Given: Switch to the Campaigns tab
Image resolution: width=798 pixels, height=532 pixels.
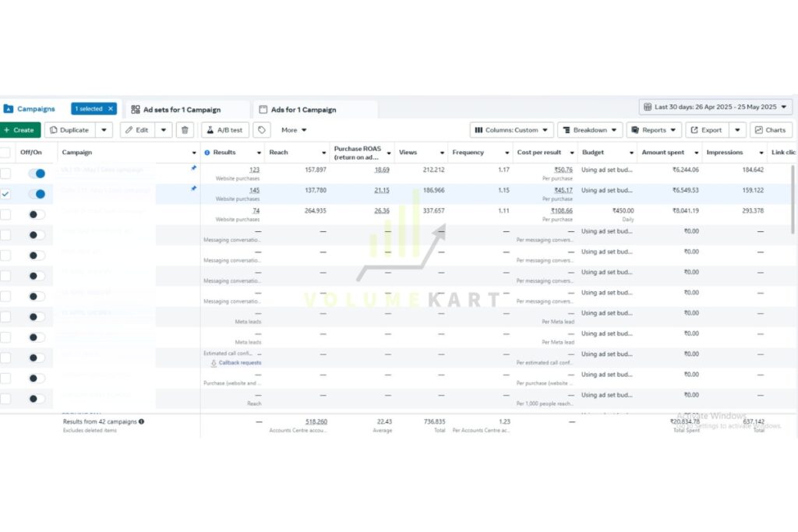Looking at the screenshot, I should click(30, 109).
